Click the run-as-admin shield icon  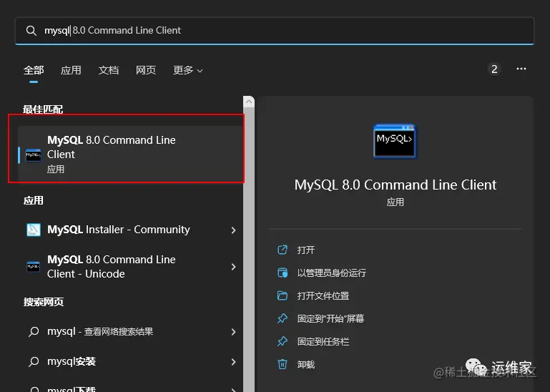pyautogui.click(x=283, y=273)
